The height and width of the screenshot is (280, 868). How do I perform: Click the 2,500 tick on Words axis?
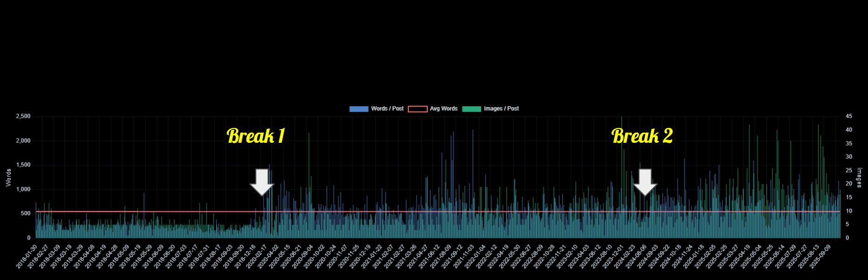click(23, 116)
